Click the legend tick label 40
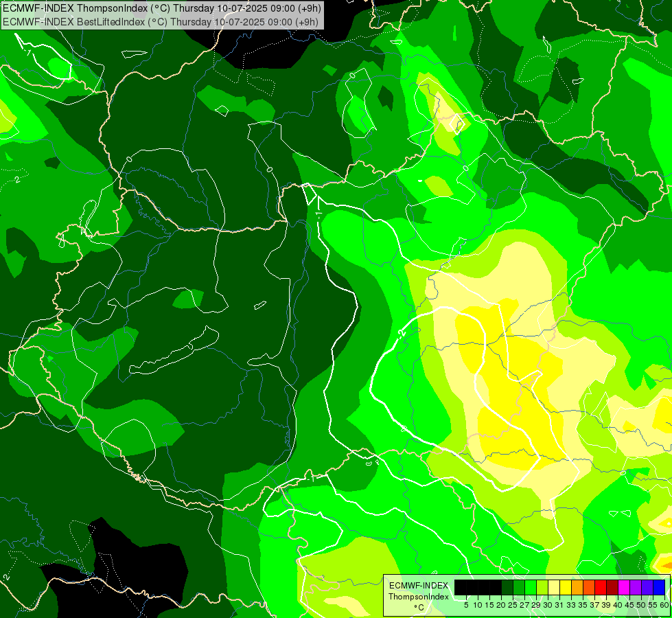This screenshot has width=672, height=618. pyautogui.click(x=618, y=605)
